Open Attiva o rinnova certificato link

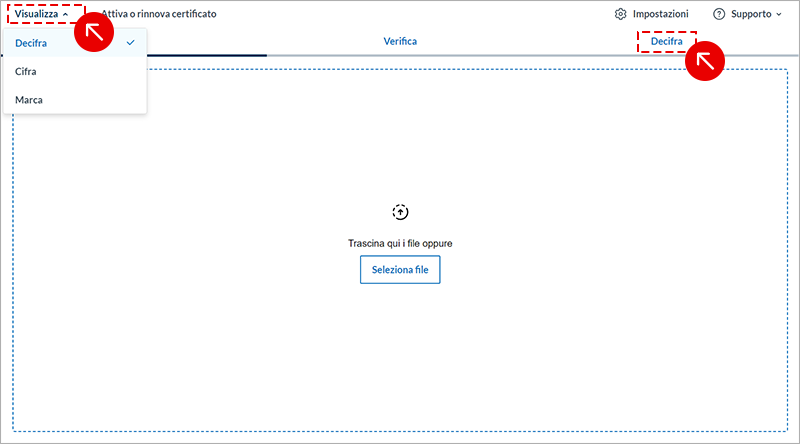pyautogui.click(x=160, y=14)
